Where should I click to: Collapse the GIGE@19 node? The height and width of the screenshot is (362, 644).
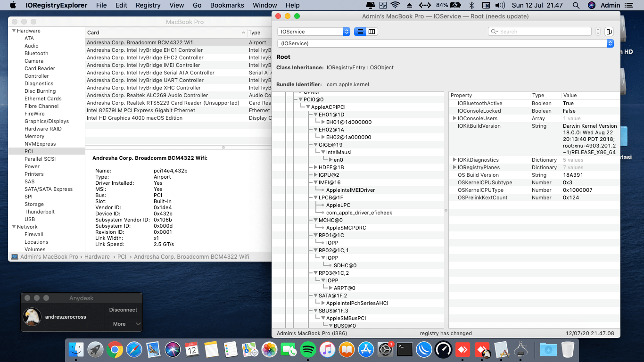[315, 145]
